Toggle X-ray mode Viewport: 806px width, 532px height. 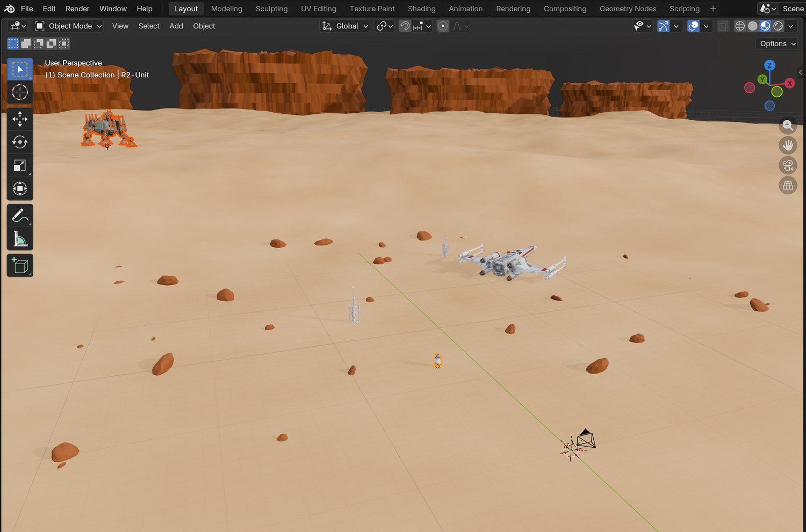point(723,26)
